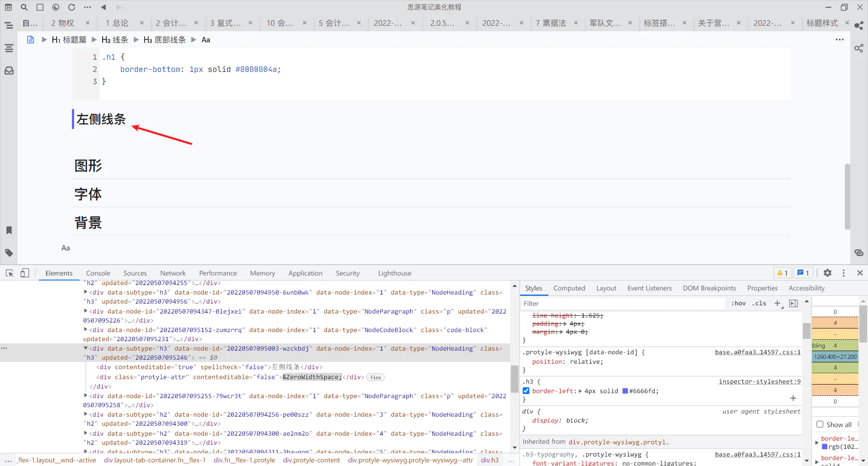
Task: Open the Computed styles tab
Action: (x=569, y=288)
